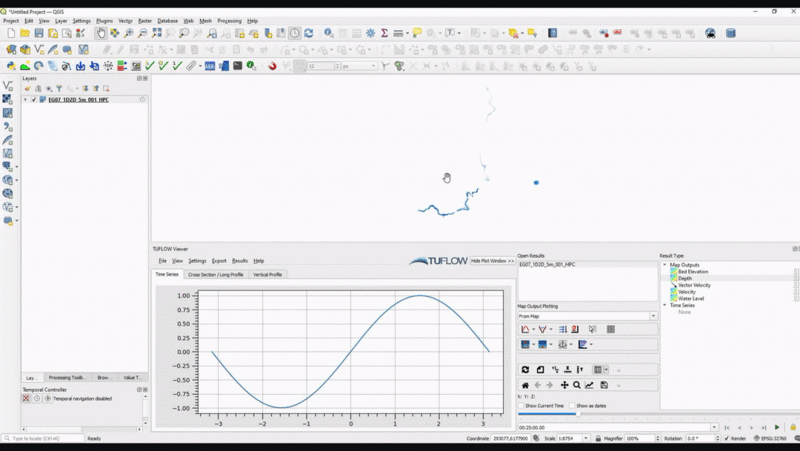Image resolution: width=800 pixels, height=451 pixels.
Task: Select the Depth result type
Action: click(685, 279)
